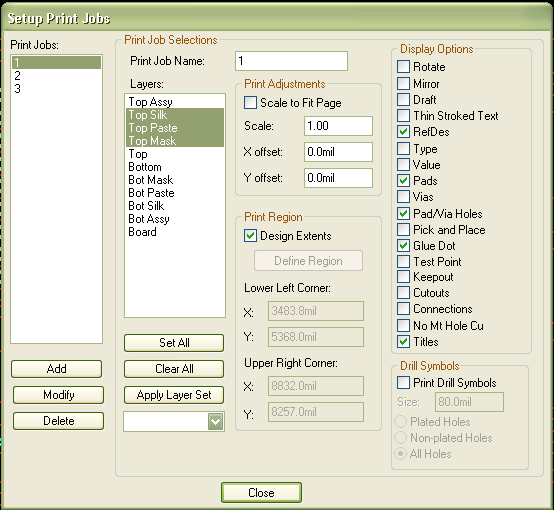Click Upper Right Corner X field
Image resolution: width=554 pixels, height=510 pixels.
[x=316, y=386]
